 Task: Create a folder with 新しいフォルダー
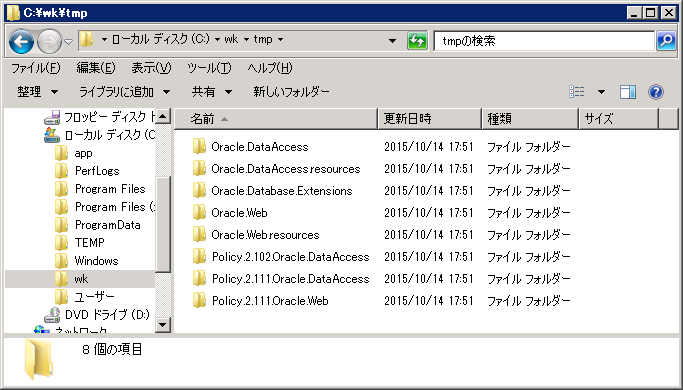click(291, 92)
